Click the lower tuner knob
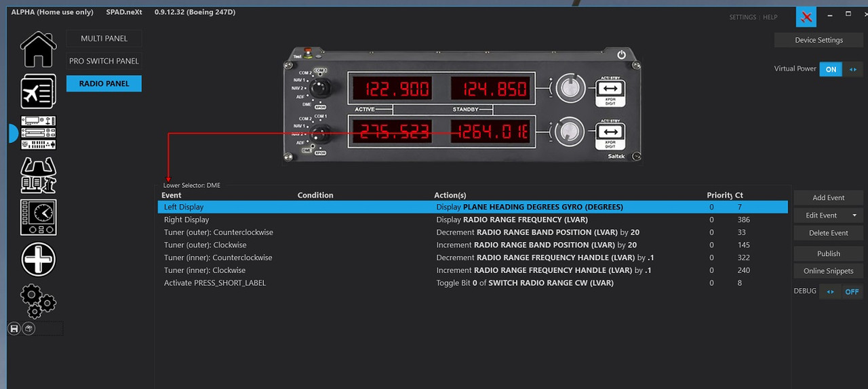The width and height of the screenshot is (868, 389). click(x=570, y=132)
